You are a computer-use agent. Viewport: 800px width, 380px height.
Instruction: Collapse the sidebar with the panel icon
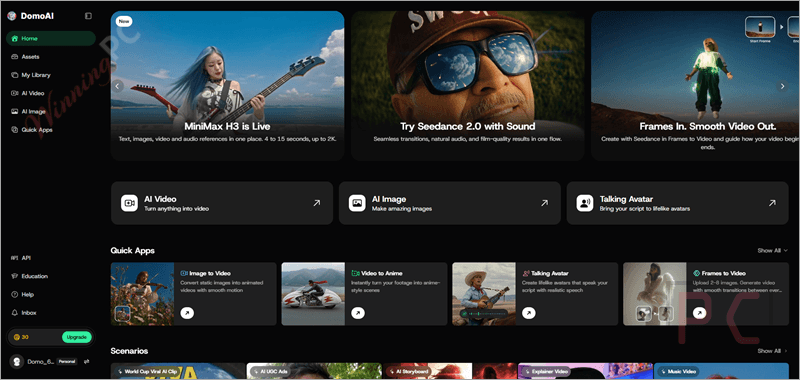pos(88,16)
